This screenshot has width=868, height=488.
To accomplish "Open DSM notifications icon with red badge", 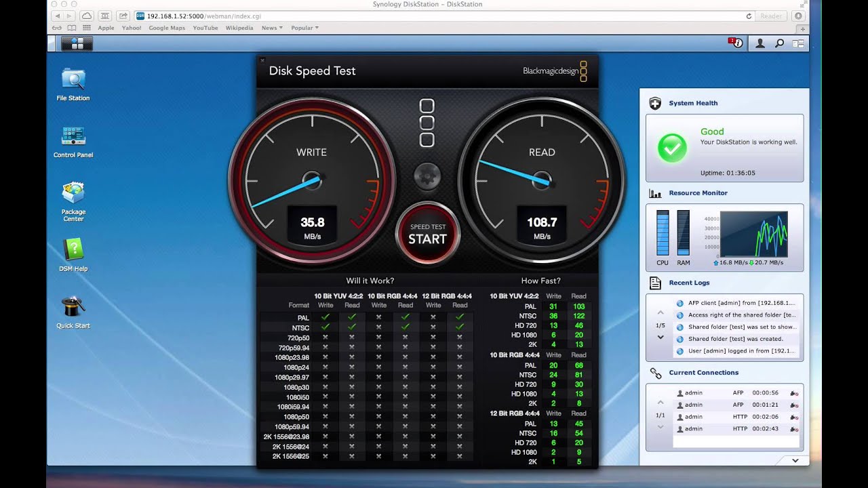I will pyautogui.click(x=736, y=43).
